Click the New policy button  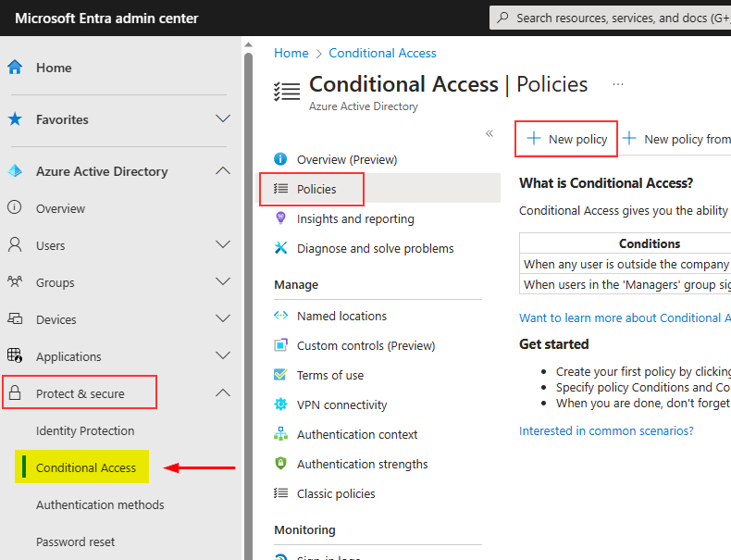(566, 139)
